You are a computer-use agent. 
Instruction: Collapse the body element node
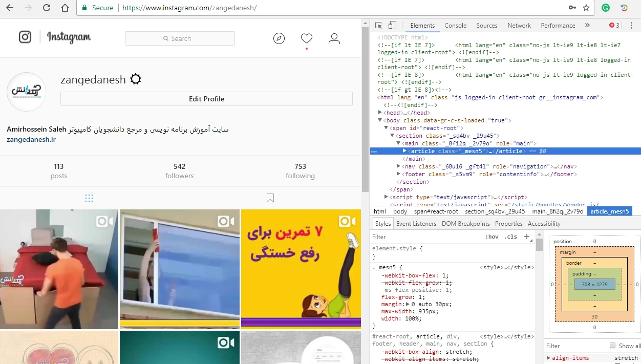380,120
